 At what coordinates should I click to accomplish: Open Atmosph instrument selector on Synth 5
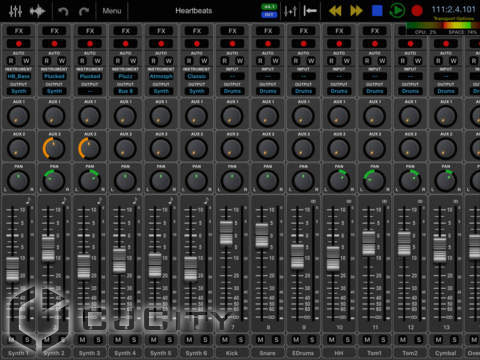[x=161, y=76]
